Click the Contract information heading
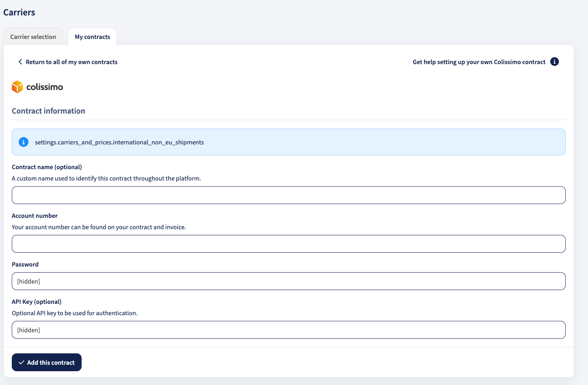The image size is (588, 385). (x=48, y=111)
